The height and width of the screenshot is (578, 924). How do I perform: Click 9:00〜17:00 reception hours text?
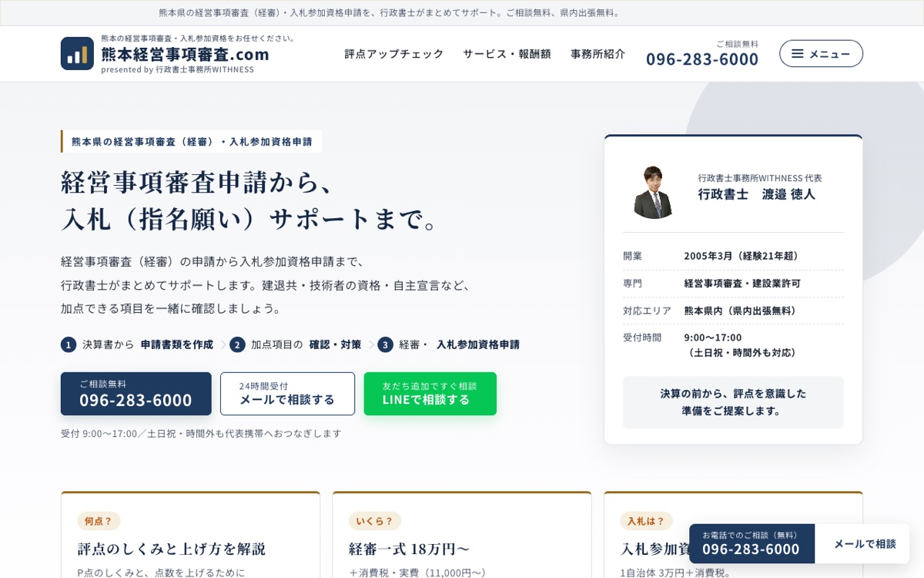[x=713, y=338]
